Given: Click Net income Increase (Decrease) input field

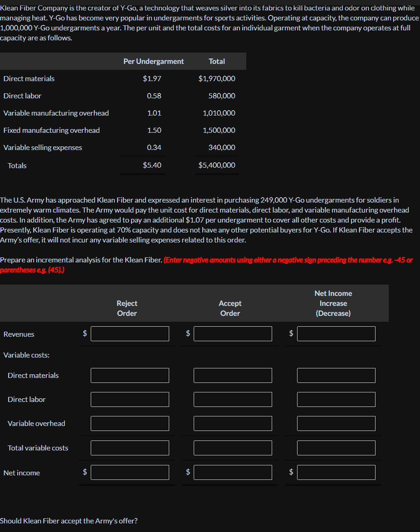Looking at the screenshot, I should click(x=336, y=472).
